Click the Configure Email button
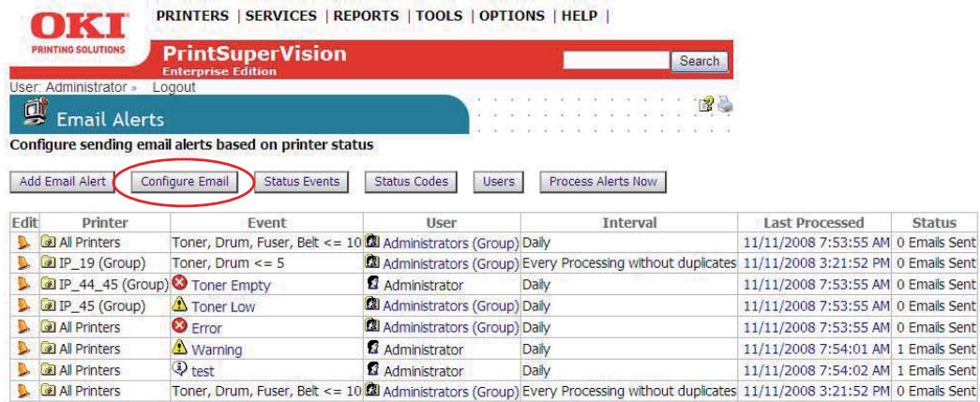 click(185, 182)
